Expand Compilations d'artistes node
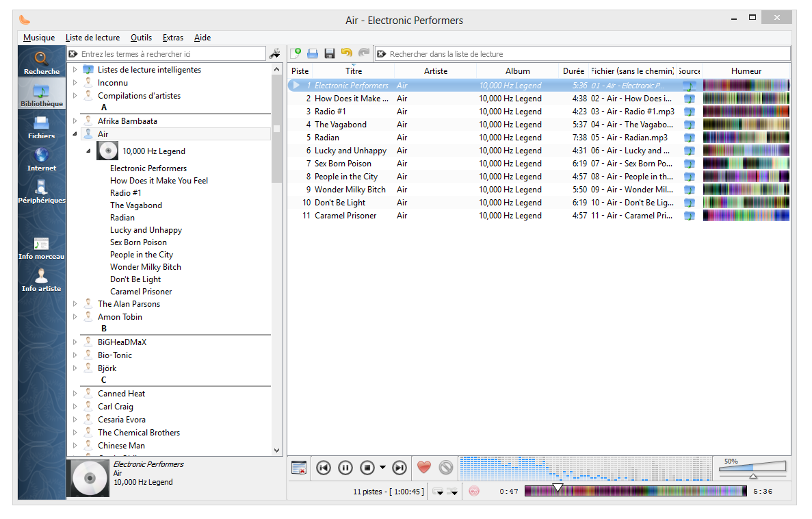Screen dimensions: 812x519 [75, 95]
